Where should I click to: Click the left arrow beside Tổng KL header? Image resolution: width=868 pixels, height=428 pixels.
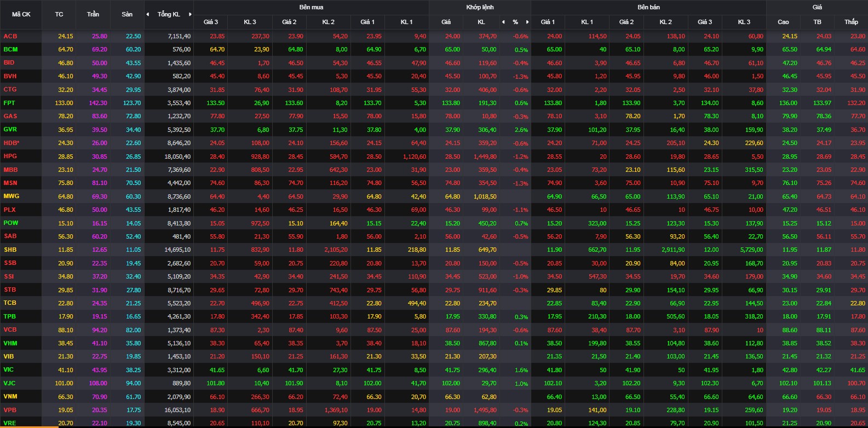(148, 14)
